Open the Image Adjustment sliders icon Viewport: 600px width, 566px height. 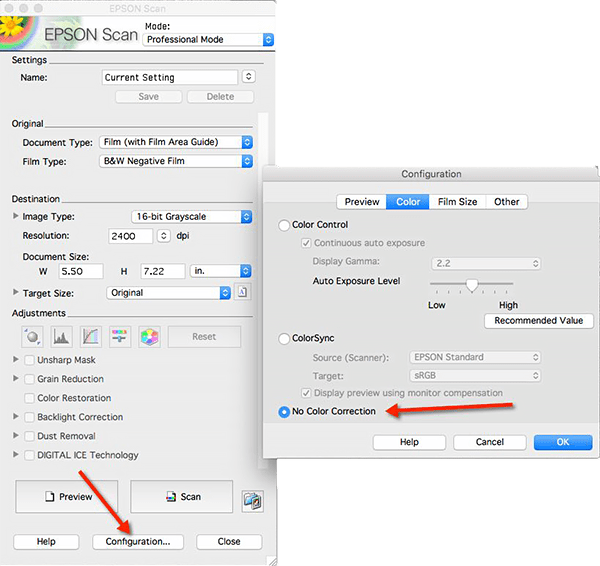pos(120,337)
